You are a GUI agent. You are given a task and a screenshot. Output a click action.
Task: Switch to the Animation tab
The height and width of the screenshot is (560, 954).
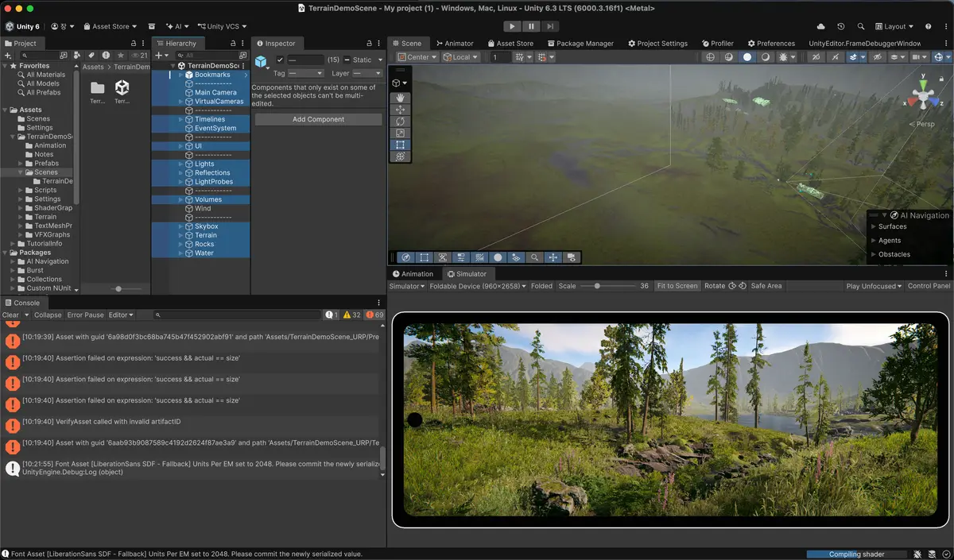[412, 274]
